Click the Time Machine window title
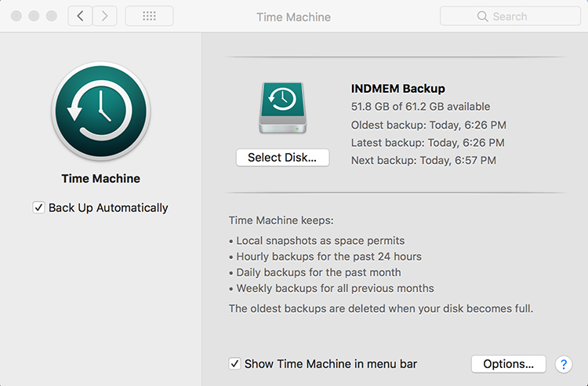588x386 pixels. point(293,16)
